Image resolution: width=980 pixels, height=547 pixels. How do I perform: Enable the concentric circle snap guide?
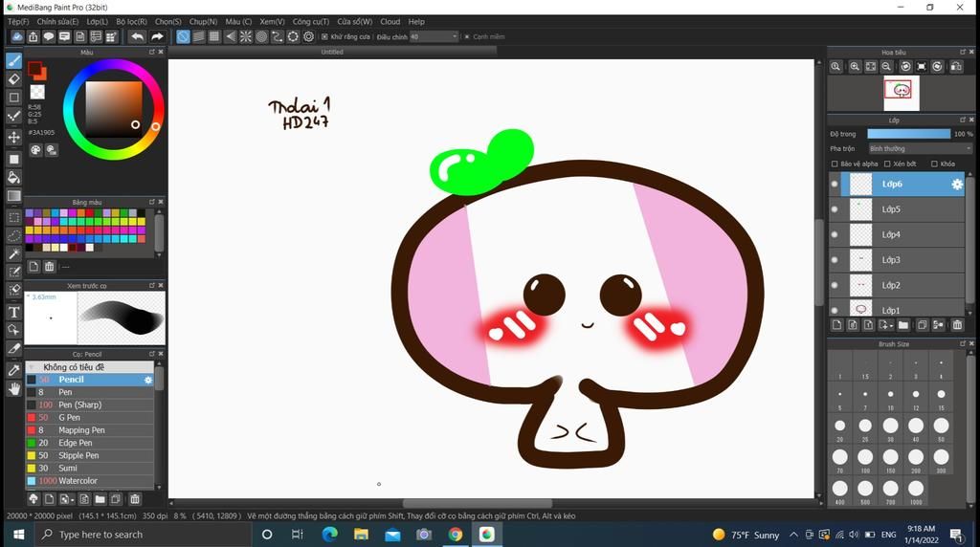point(262,37)
